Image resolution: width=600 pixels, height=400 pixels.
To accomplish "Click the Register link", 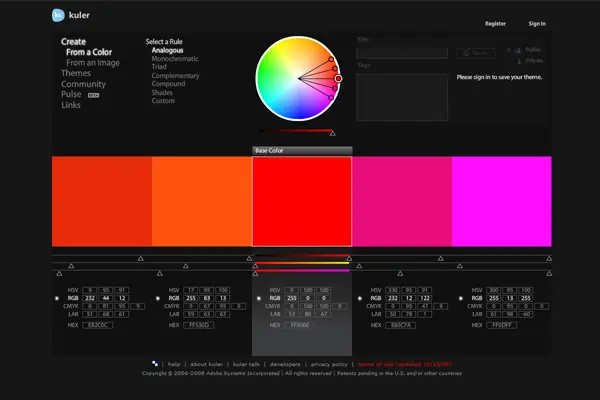I will tap(495, 23).
